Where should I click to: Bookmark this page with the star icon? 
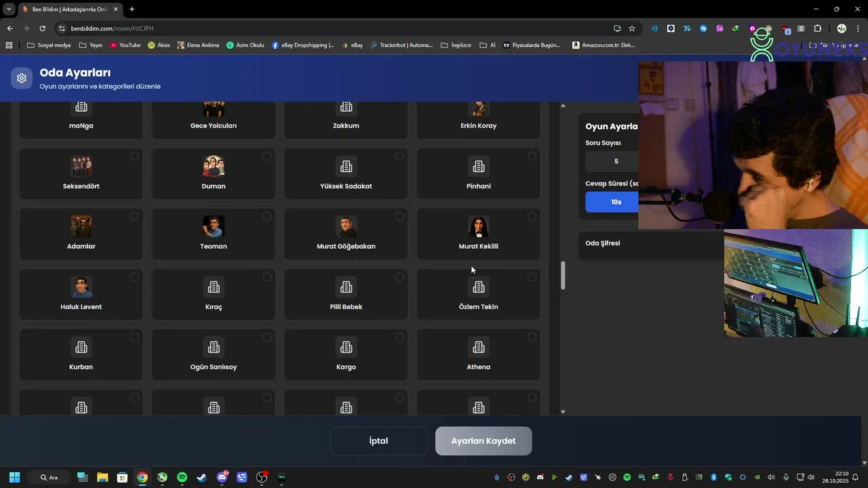click(x=632, y=28)
